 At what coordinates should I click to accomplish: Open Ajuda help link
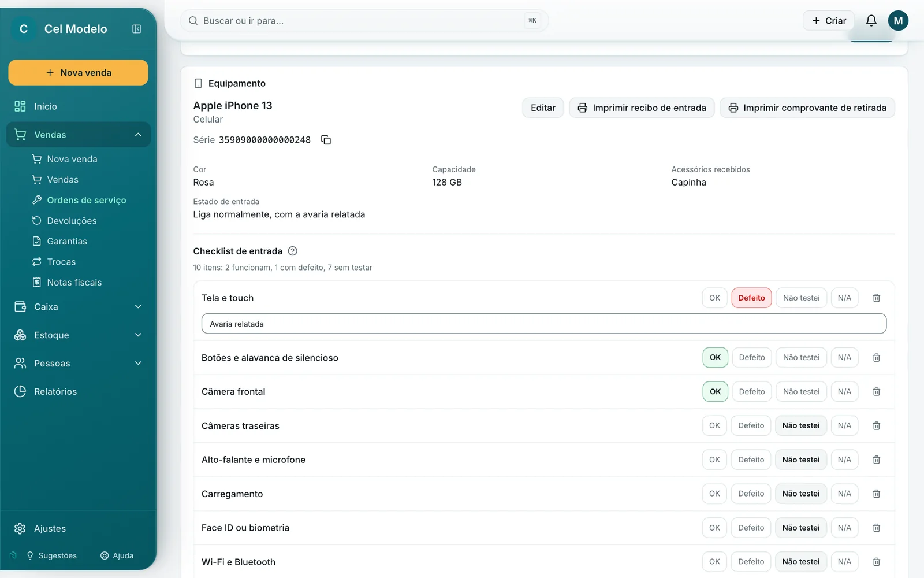[x=117, y=555]
